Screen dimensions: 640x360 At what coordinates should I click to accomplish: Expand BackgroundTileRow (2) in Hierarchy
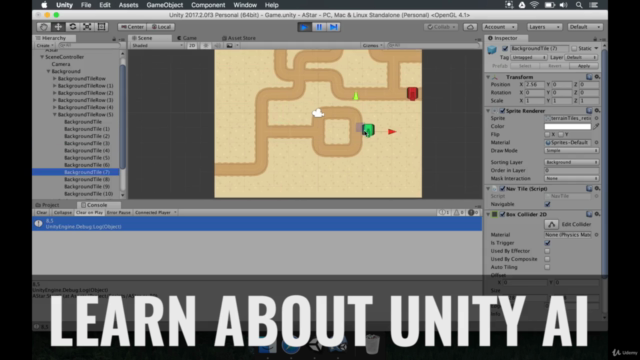click(x=54, y=93)
